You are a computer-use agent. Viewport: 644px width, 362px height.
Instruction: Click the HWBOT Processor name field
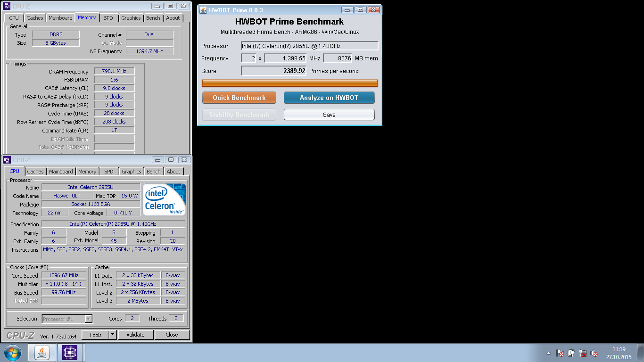click(x=310, y=46)
